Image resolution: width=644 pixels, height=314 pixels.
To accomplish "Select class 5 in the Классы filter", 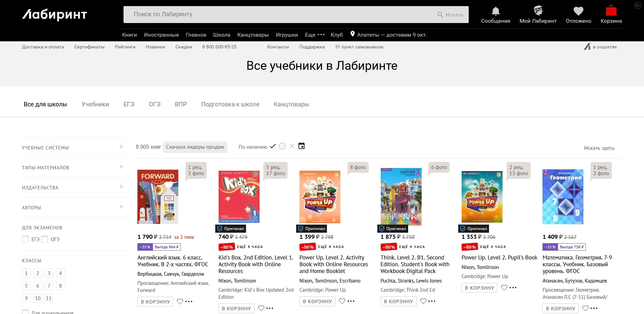I will 26,286.
